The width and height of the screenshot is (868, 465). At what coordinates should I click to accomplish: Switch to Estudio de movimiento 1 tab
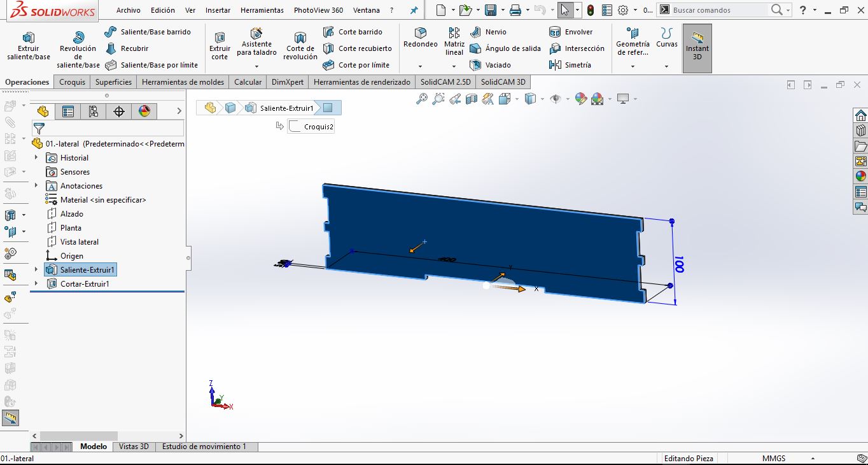(204, 447)
